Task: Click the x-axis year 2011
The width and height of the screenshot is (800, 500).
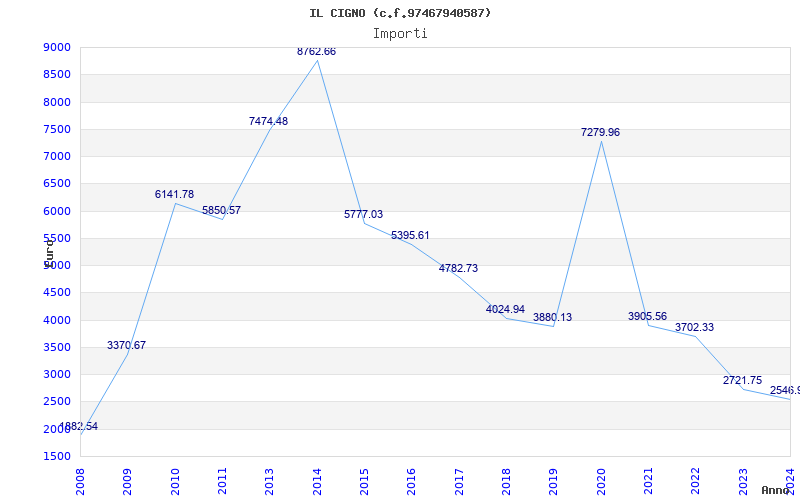Action: coord(222,482)
